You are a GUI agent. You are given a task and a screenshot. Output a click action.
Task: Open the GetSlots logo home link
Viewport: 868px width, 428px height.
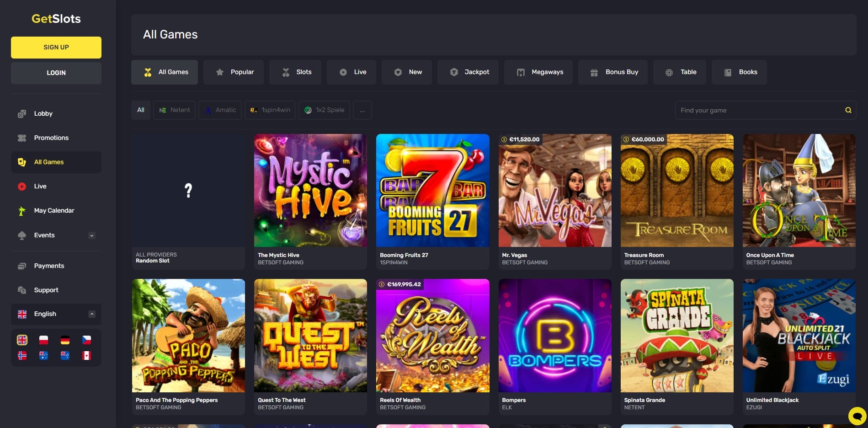(56, 19)
